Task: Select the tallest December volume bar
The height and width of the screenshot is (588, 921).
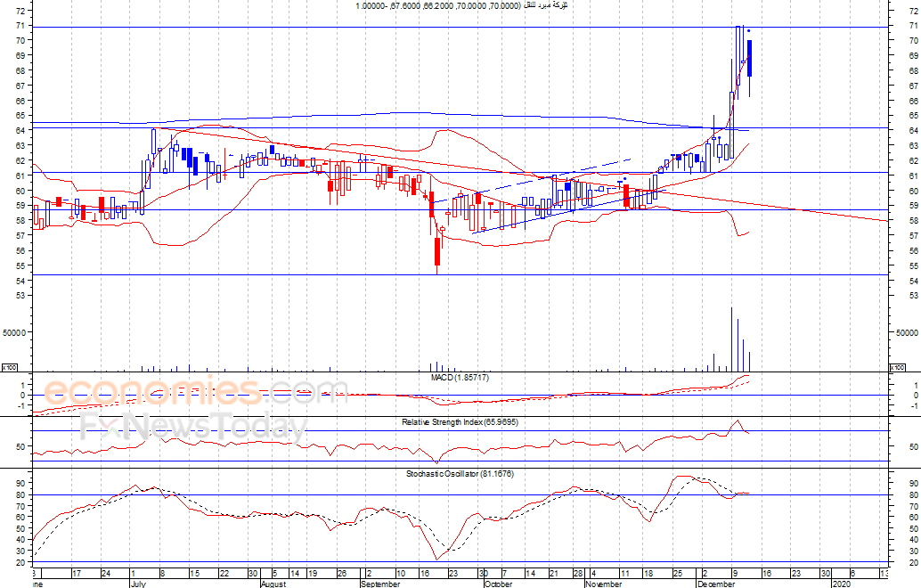Action: click(x=731, y=339)
